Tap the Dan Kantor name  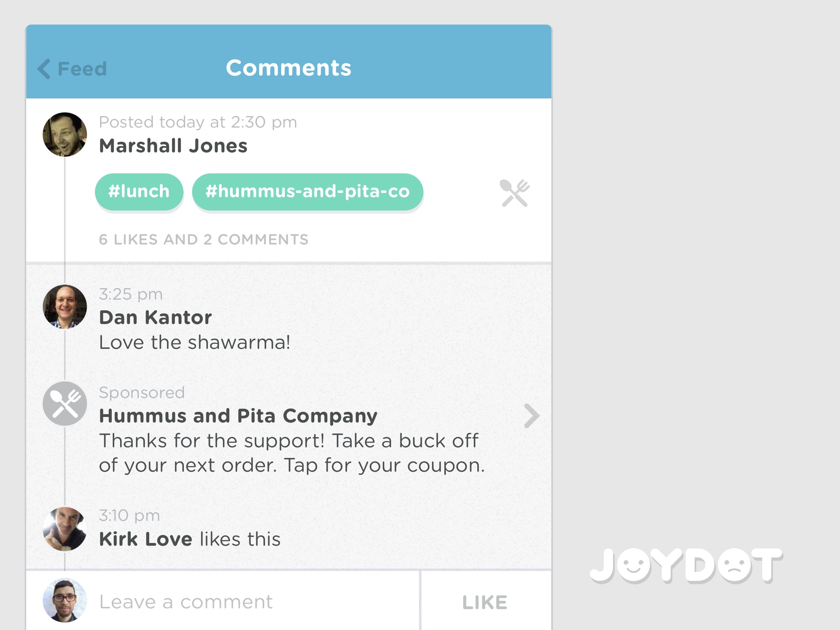(155, 317)
